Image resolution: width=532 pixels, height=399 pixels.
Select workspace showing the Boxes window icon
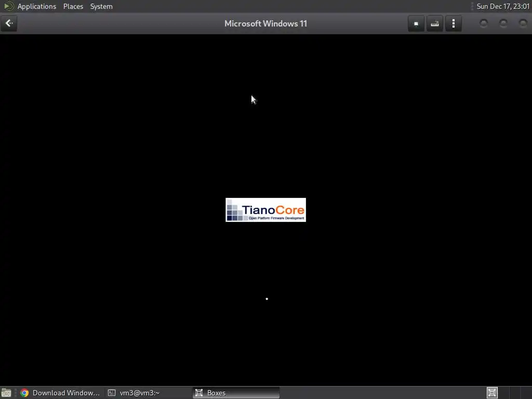[x=492, y=393]
